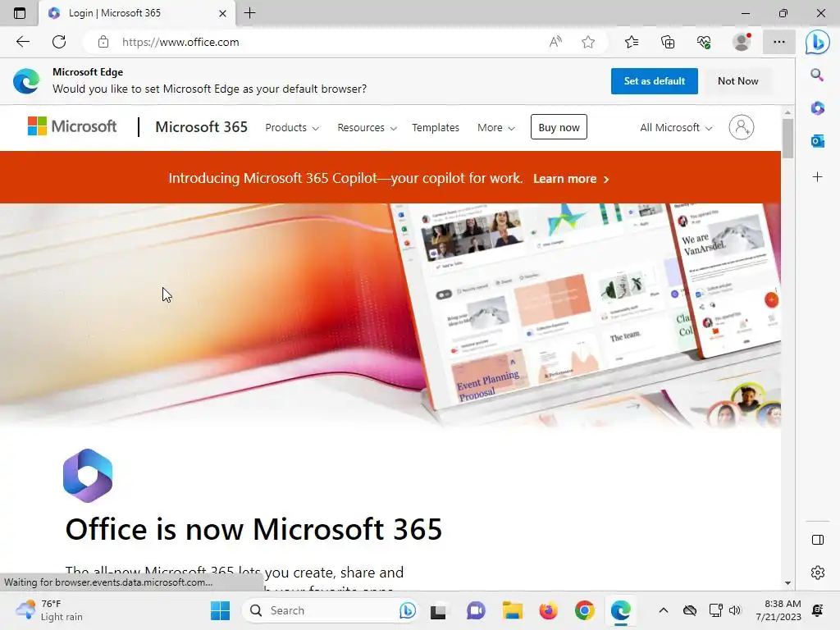Launch Google Chrome from taskbar

click(584, 610)
